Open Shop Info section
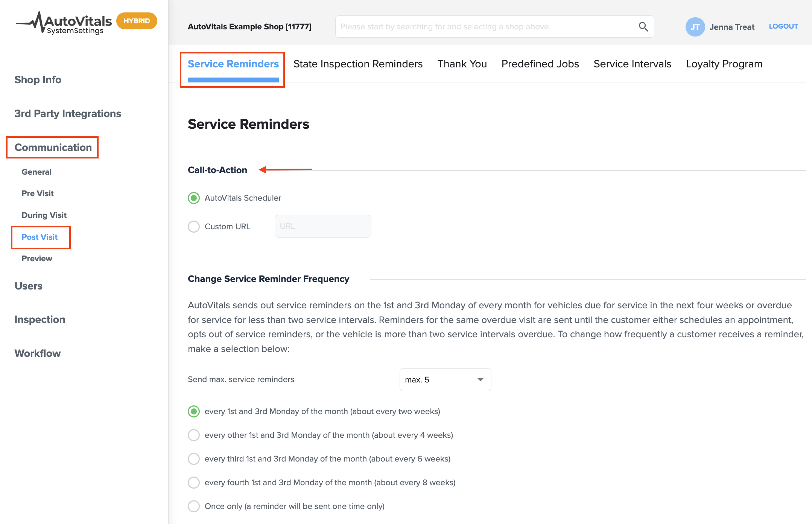The height and width of the screenshot is (524, 812). 38,79
